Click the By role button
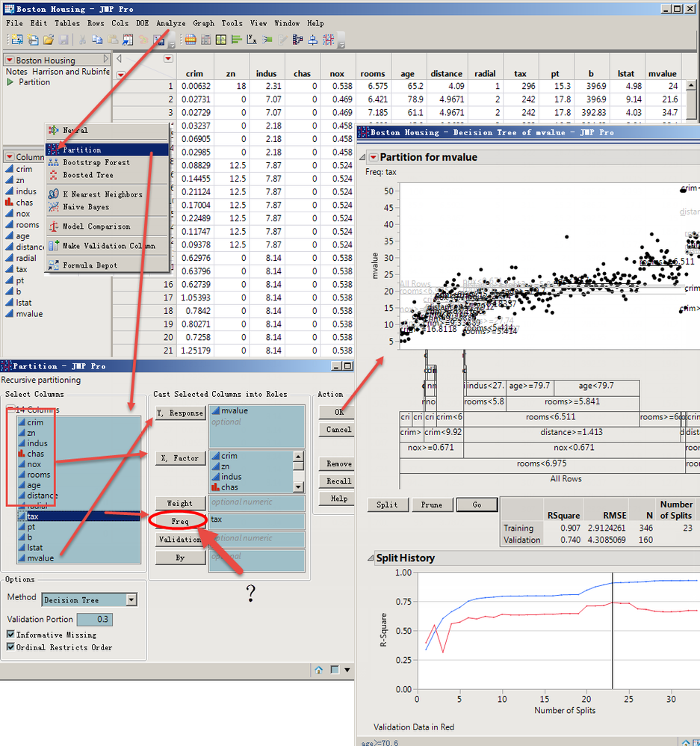Viewport: 700px width, 746px height. point(181,558)
